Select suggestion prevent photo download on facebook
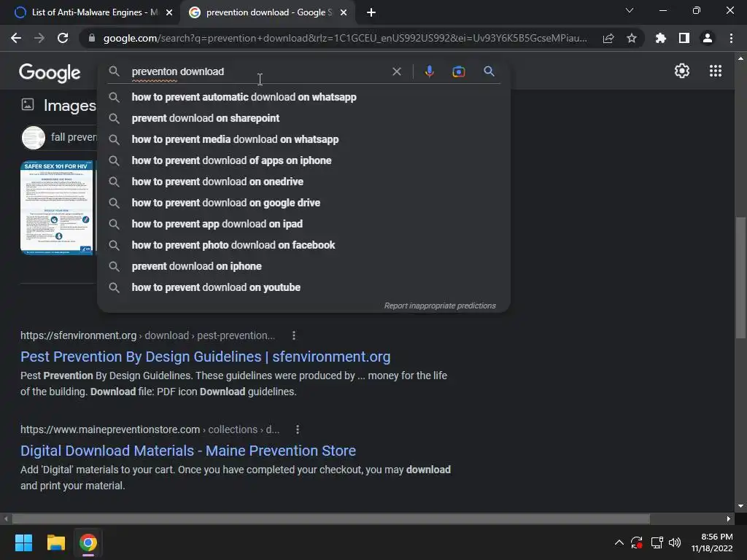 [303, 245]
